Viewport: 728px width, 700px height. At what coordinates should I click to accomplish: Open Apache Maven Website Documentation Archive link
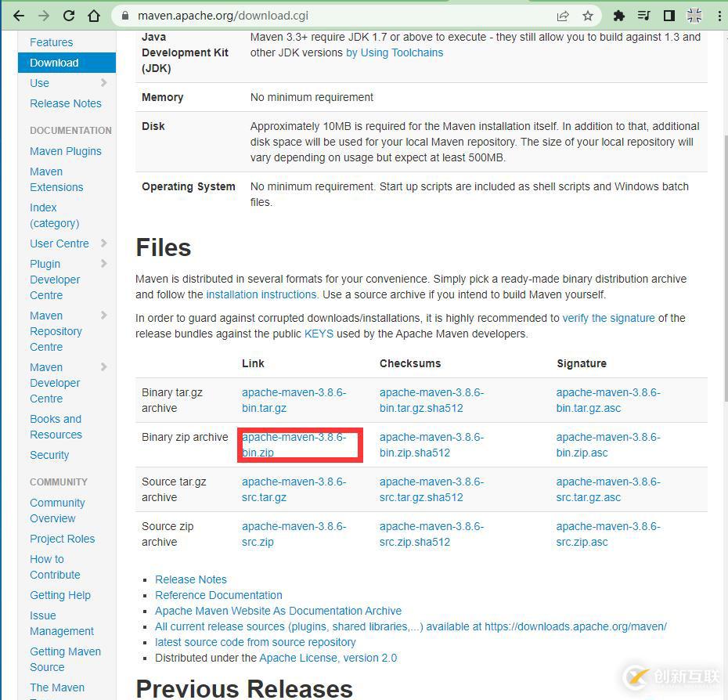click(278, 611)
